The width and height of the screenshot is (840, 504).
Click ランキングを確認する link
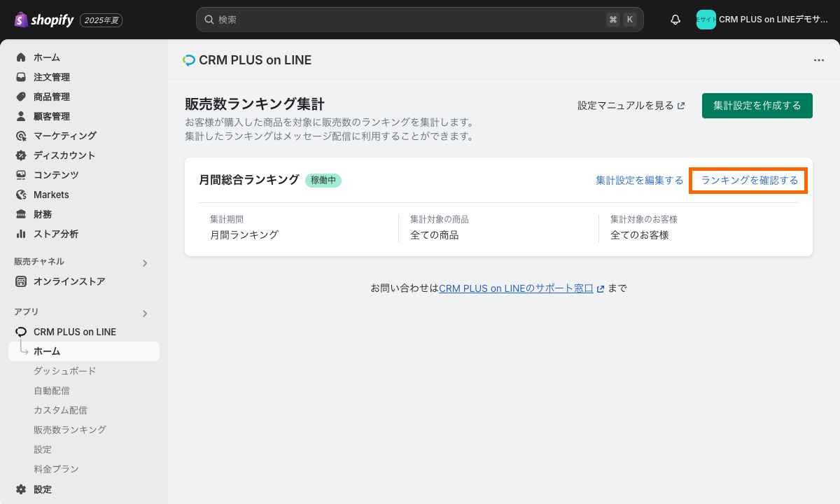749,181
